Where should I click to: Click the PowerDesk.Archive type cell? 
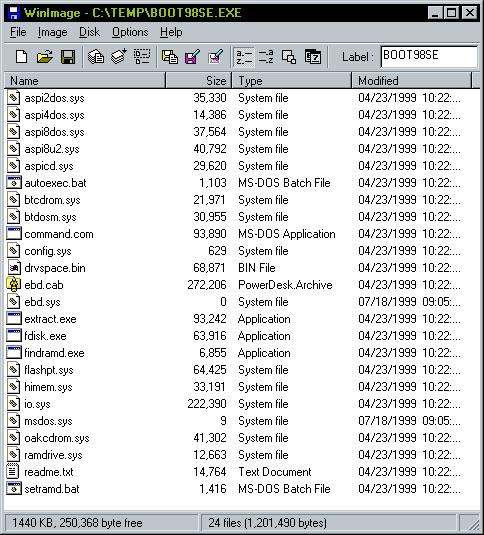pyautogui.click(x=285, y=285)
